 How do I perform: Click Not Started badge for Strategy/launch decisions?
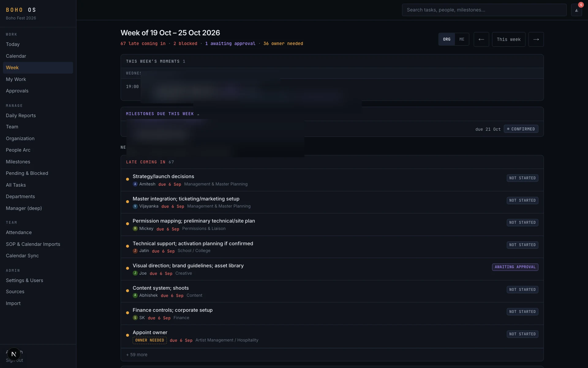click(522, 178)
